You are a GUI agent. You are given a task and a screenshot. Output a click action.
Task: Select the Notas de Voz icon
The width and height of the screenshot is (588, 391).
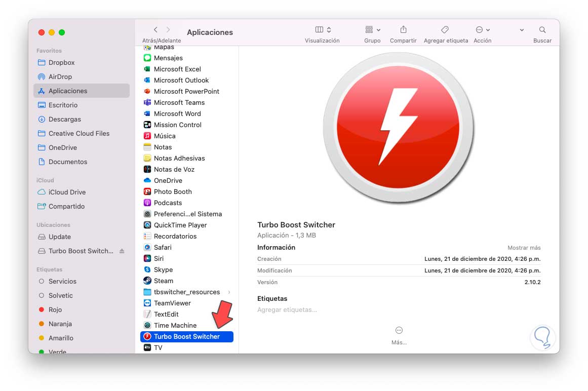pos(147,170)
